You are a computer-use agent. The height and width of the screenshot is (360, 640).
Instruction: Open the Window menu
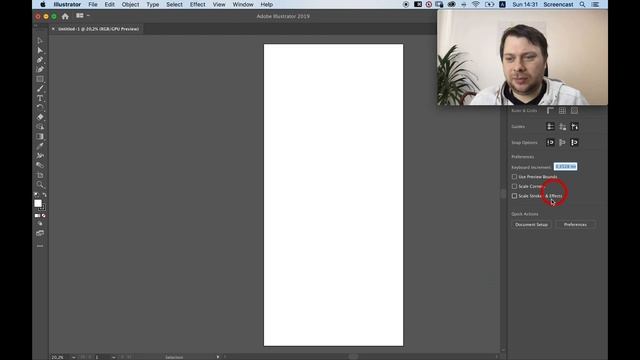tap(243, 4)
